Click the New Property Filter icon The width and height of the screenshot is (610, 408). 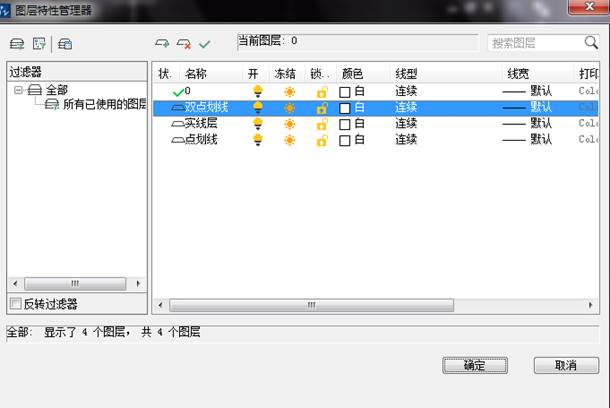click(16, 44)
